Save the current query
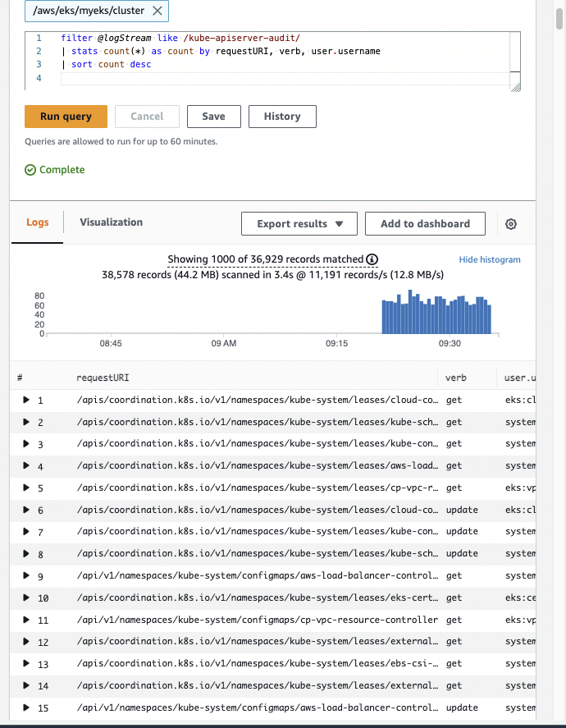The width and height of the screenshot is (566, 728). click(214, 117)
